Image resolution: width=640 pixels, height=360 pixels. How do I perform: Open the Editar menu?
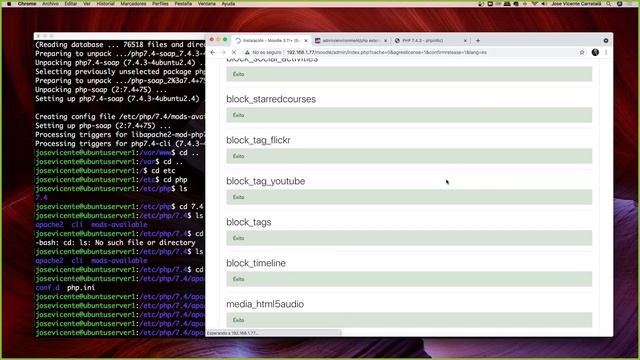click(71, 4)
